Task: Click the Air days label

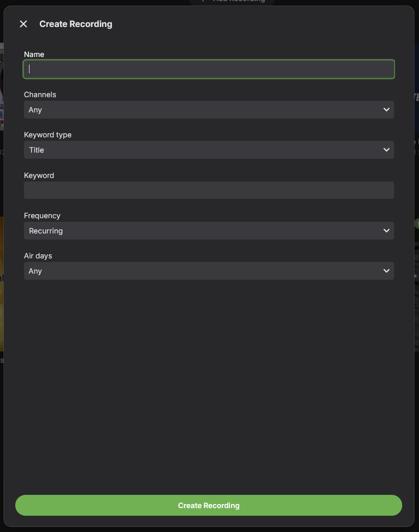Action: click(38, 256)
